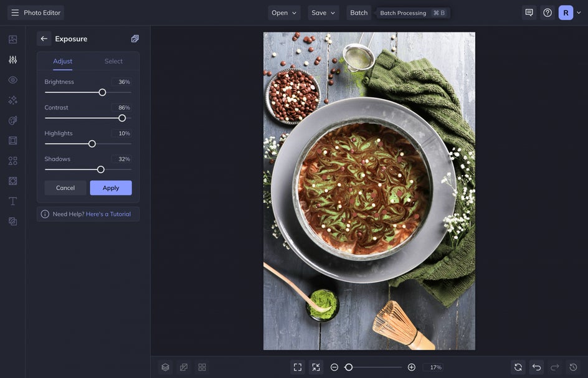Click the zoom out minus icon
Viewport: 588px width, 378px height.
point(334,367)
